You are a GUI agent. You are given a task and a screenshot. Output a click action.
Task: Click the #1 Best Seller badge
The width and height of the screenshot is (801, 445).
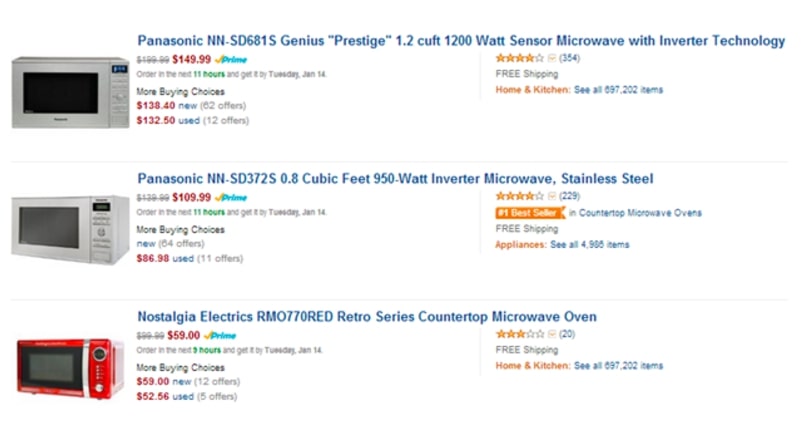tap(530, 213)
